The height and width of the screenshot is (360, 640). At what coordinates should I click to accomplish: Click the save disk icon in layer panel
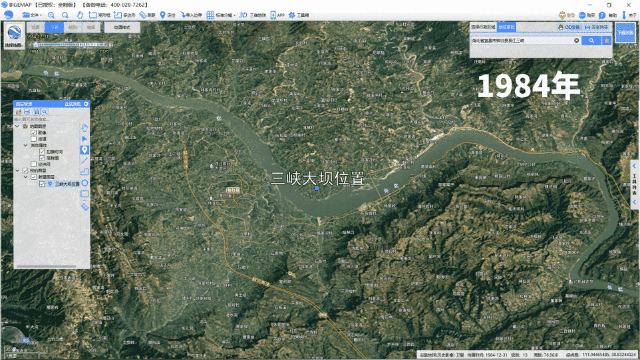pos(27,111)
